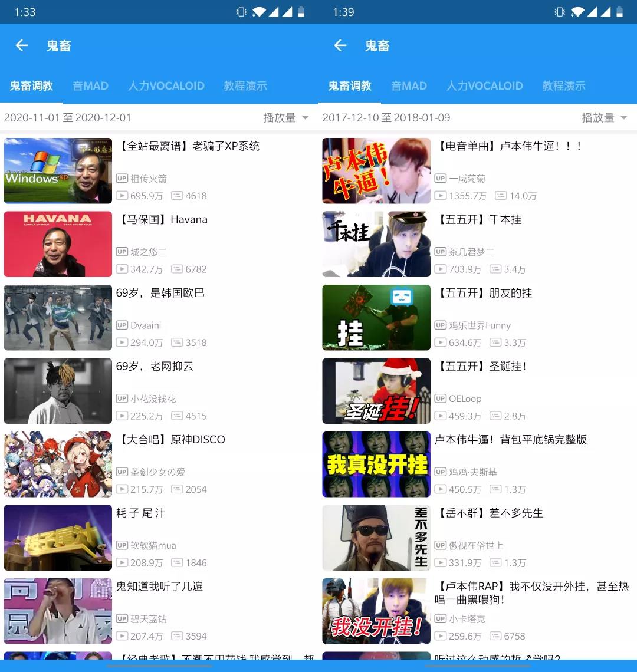Tap play count icon beside 207.4万
This screenshot has height=672, width=637.
[x=122, y=636]
